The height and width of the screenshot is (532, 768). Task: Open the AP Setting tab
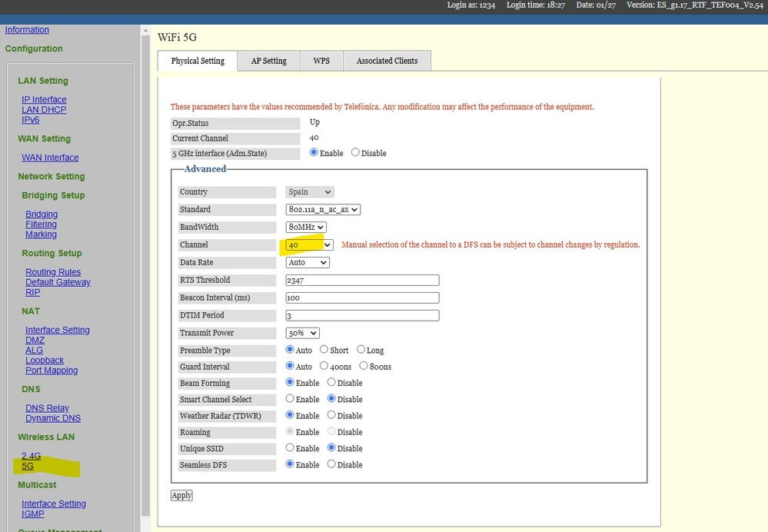(x=268, y=62)
